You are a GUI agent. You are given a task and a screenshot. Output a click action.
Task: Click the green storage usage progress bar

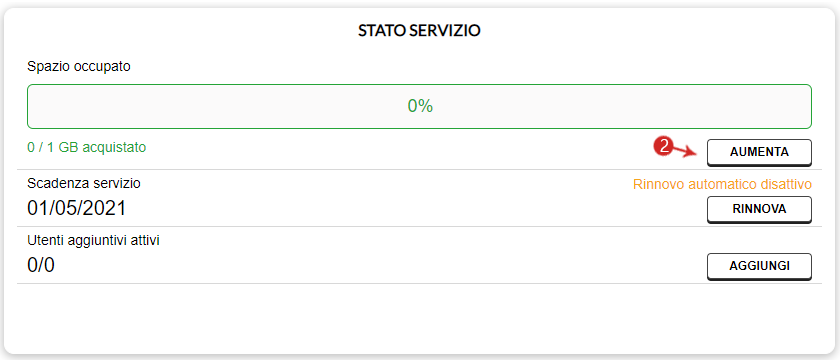tap(419, 106)
